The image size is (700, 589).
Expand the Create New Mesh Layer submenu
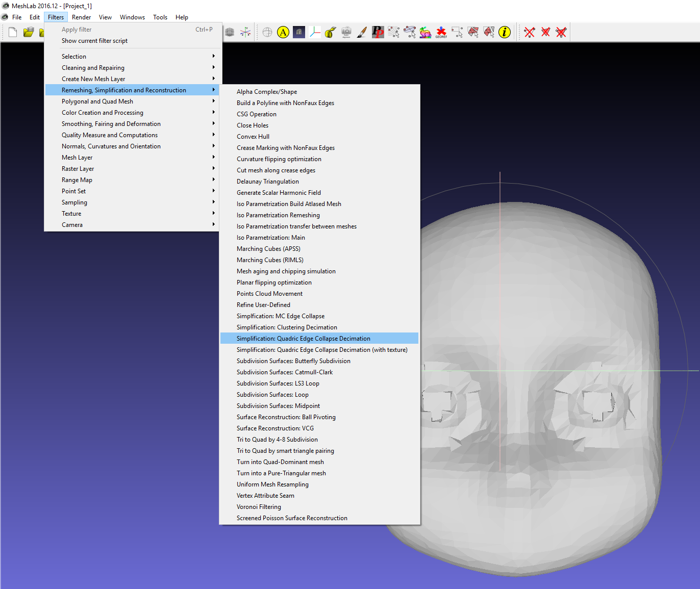click(132, 79)
